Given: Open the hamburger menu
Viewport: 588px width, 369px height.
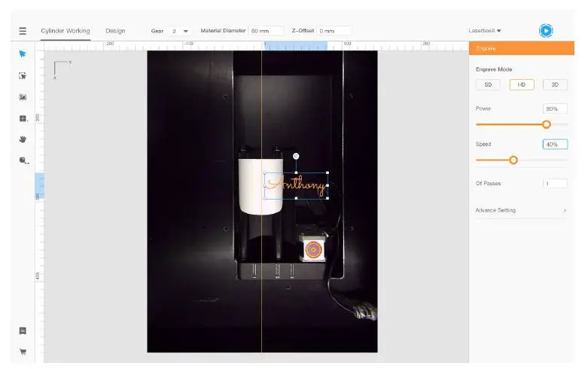Looking at the screenshot, I should pyautogui.click(x=23, y=31).
